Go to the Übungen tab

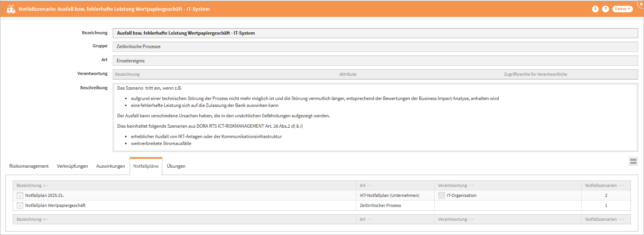click(x=176, y=166)
